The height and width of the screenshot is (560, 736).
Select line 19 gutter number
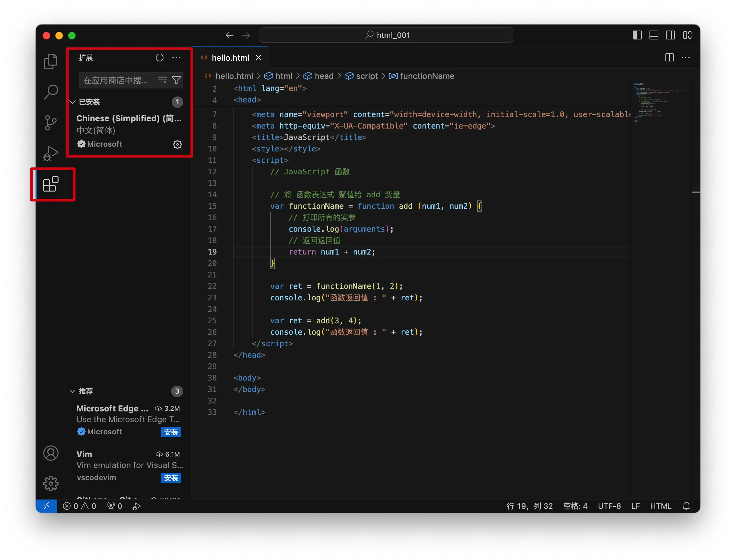[212, 252]
